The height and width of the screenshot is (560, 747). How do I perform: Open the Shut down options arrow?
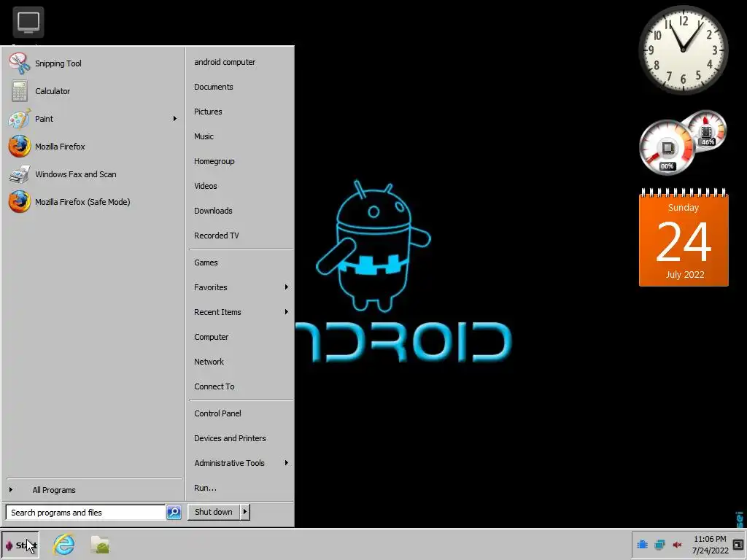[245, 512]
